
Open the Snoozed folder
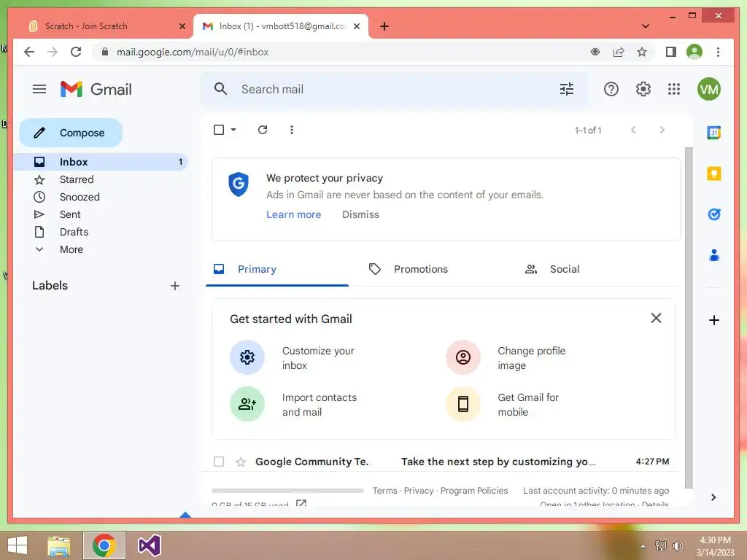[x=101, y=197]
